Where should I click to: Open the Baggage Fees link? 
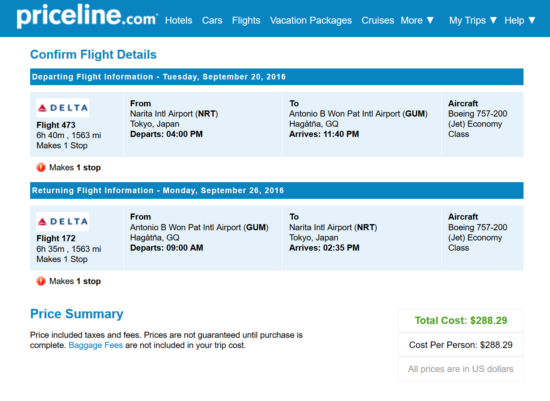click(x=96, y=345)
